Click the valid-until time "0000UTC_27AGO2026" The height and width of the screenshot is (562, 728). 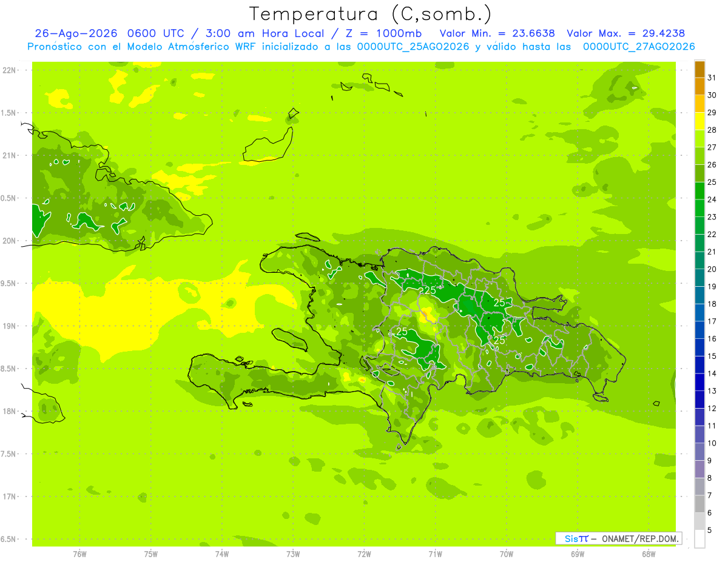coord(639,47)
